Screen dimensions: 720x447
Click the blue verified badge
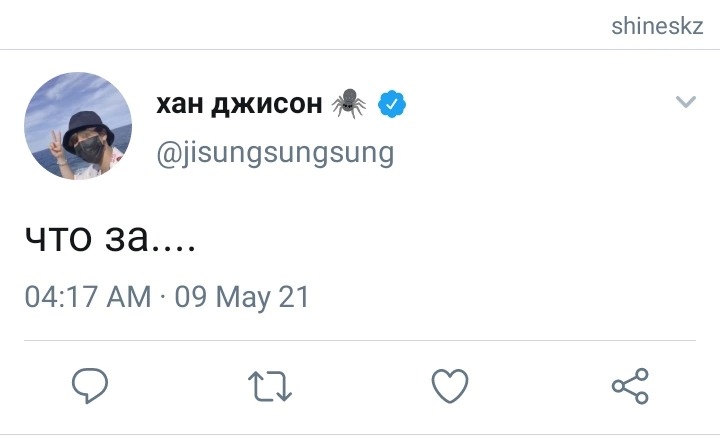coord(392,104)
